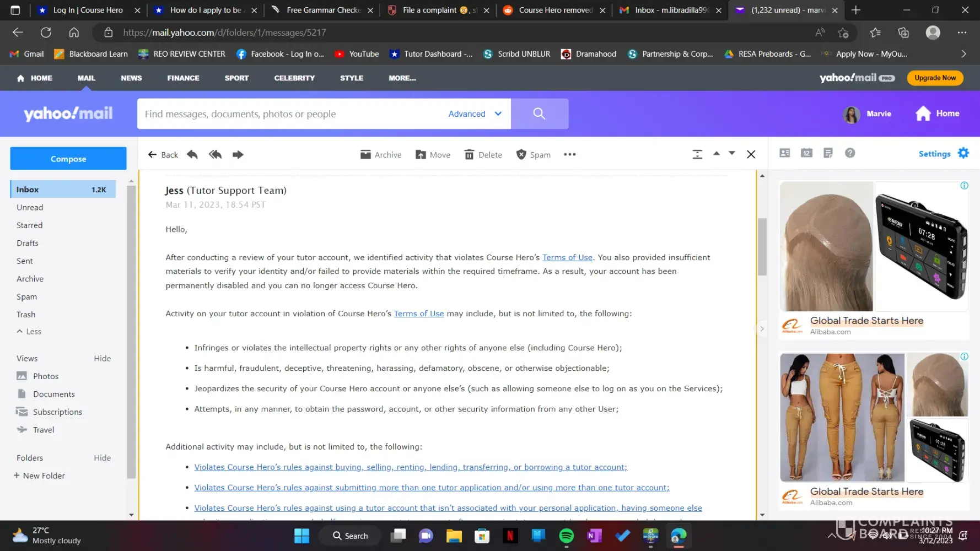This screenshot has width=980, height=551.
Task: Open the Contacts panel icon
Action: point(785,153)
